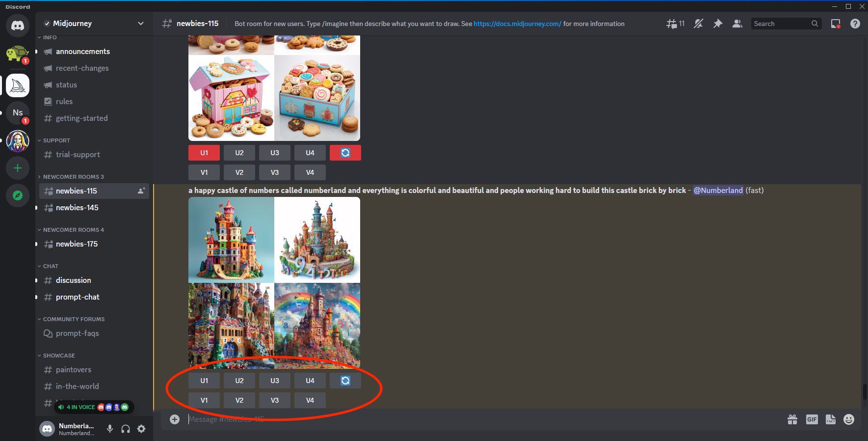Open the Midjourney server dropdown menu
The height and width of the screenshot is (441, 868).
click(x=140, y=24)
